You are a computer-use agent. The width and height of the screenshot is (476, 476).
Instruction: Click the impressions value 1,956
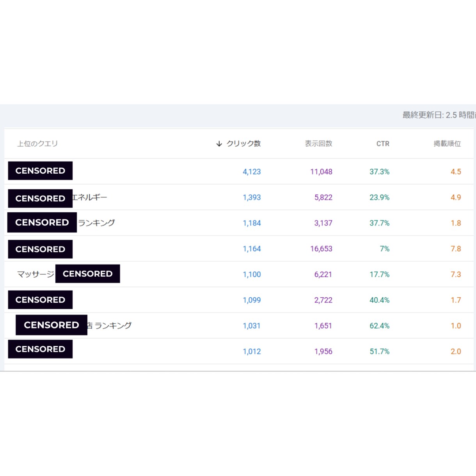point(323,352)
